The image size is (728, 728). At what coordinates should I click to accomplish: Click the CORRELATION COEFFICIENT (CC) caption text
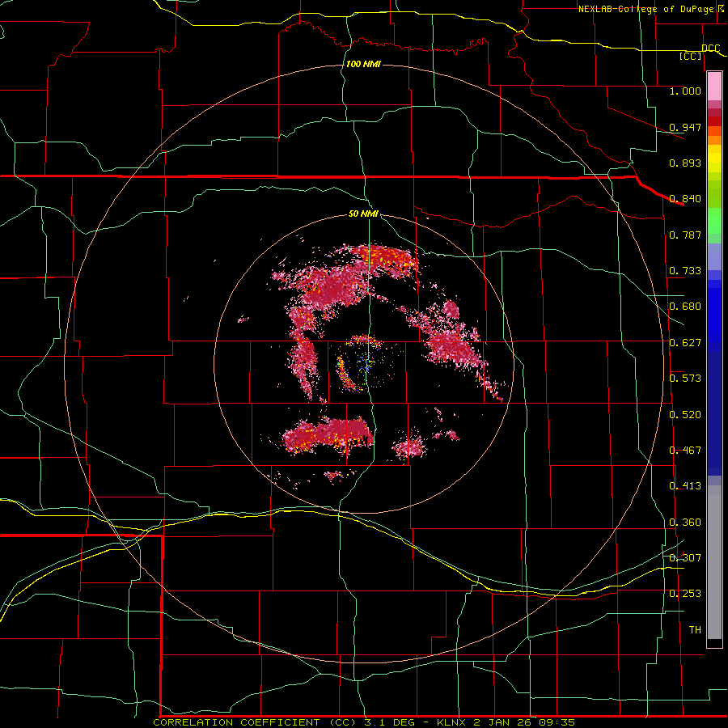tap(256, 722)
